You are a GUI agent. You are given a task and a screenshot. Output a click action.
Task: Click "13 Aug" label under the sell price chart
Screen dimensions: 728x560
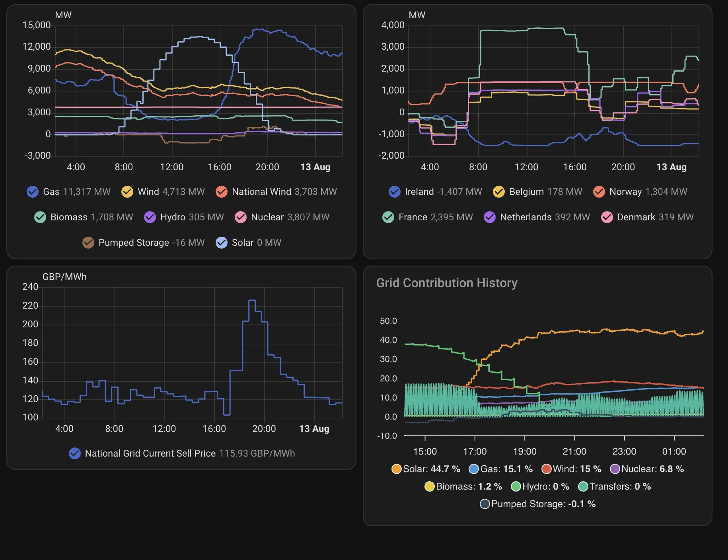tap(314, 429)
